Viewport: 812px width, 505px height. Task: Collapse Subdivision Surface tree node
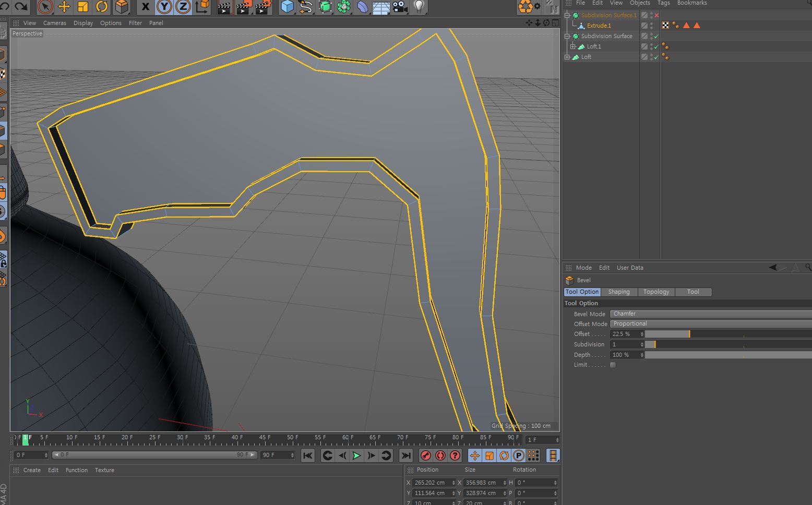[567, 36]
